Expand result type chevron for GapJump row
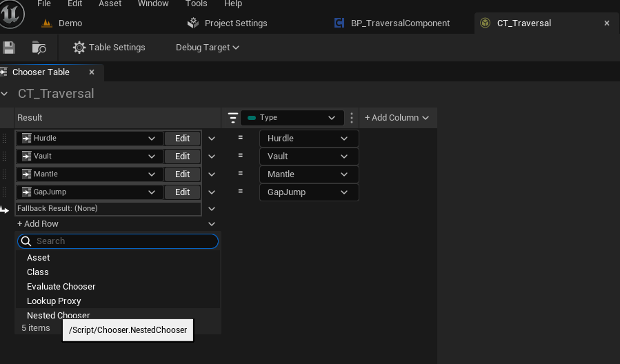Screen dimensions: 620x364 [212, 192]
